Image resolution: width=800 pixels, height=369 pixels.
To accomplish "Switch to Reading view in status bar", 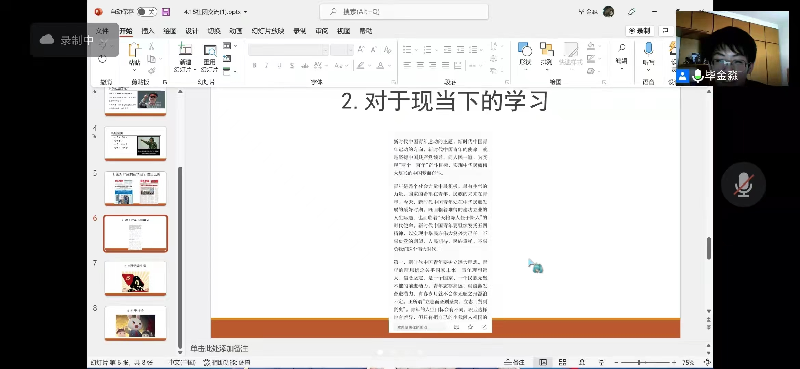I will coord(582,362).
